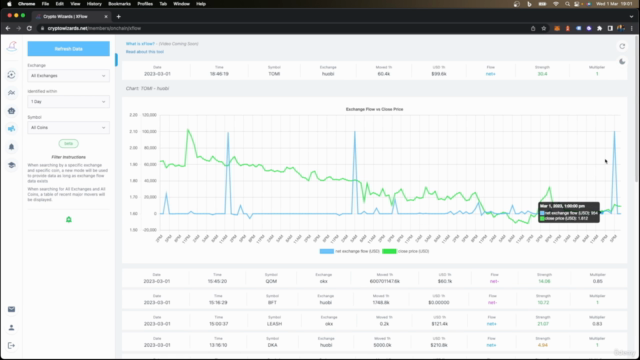Click the blue sidebar panel scroll handle
Viewport: 640px width, 360px height.
point(116,60)
